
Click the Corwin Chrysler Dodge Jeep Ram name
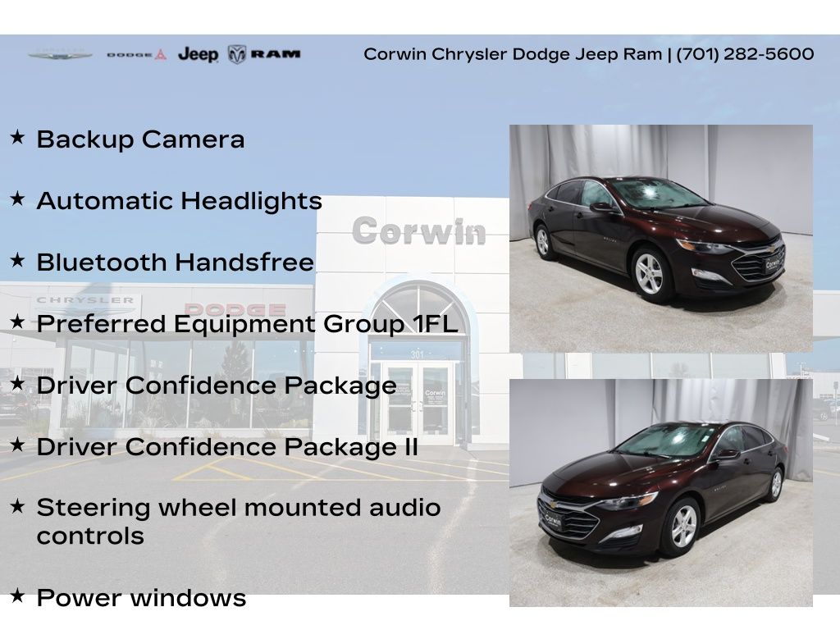[512, 54]
